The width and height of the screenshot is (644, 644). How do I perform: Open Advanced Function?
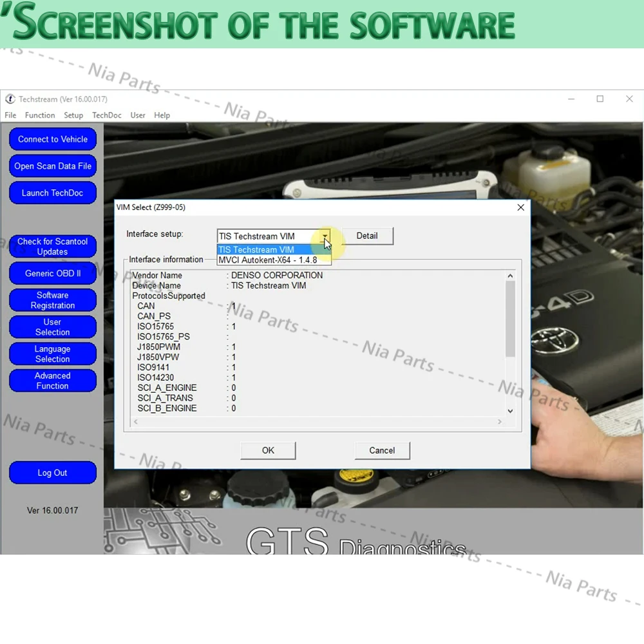[53, 381]
